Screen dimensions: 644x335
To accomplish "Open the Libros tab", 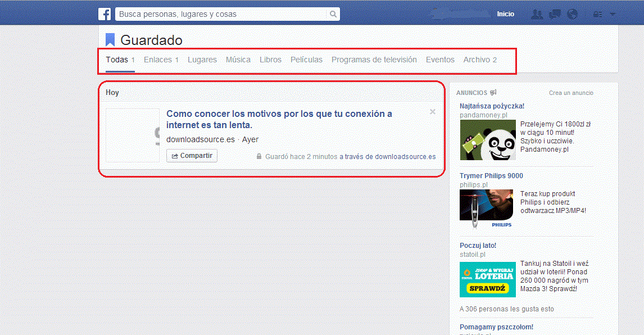I will (x=271, y=60).
